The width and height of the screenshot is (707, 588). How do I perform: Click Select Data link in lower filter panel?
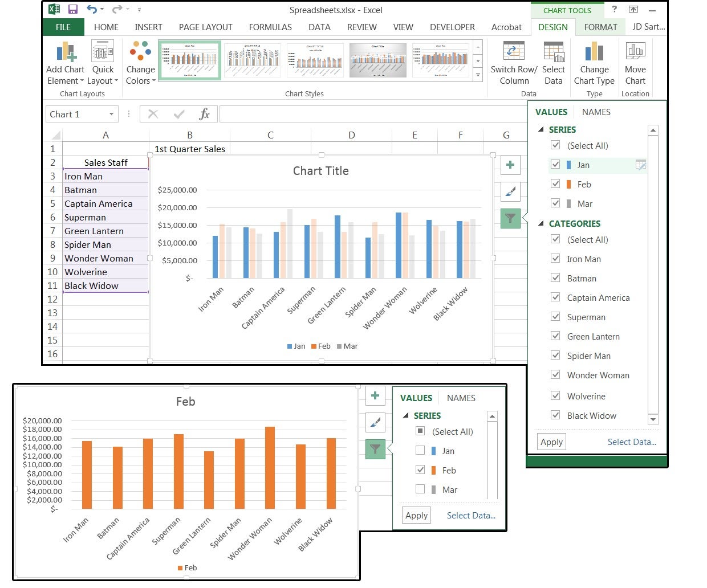pos(471,515)
